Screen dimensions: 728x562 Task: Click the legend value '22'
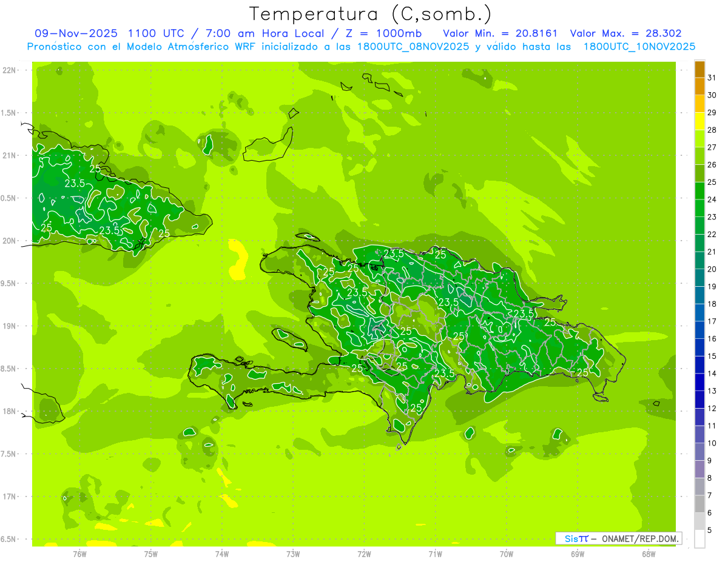click(712, 234)
